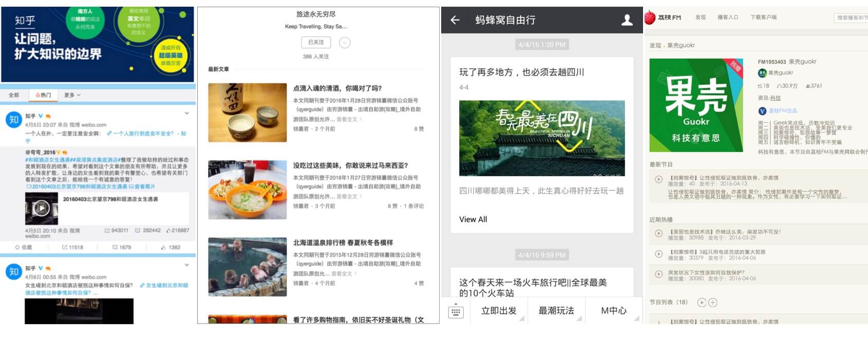Image resolution: width=868 pixels, height=337 pixels.
Task: Open the M中心 menu
Action: coord(614,311)
